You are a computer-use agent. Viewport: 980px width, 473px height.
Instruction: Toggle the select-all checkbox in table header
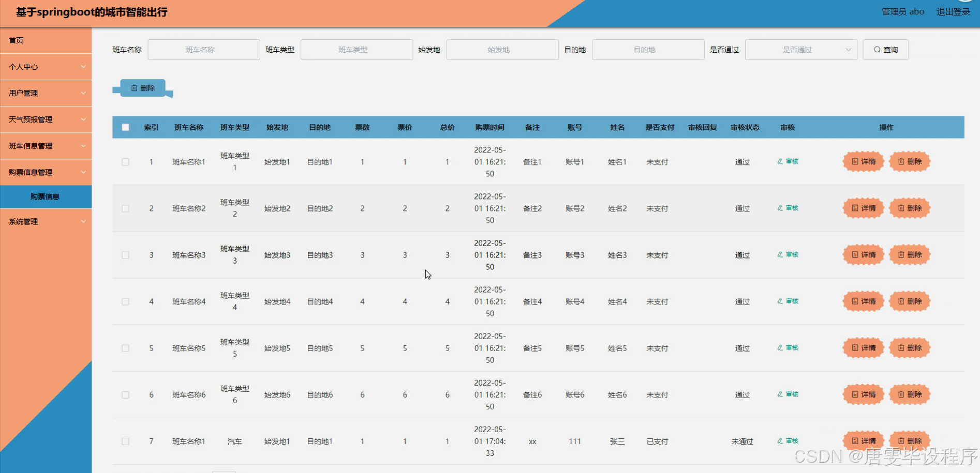click(125, 127)
